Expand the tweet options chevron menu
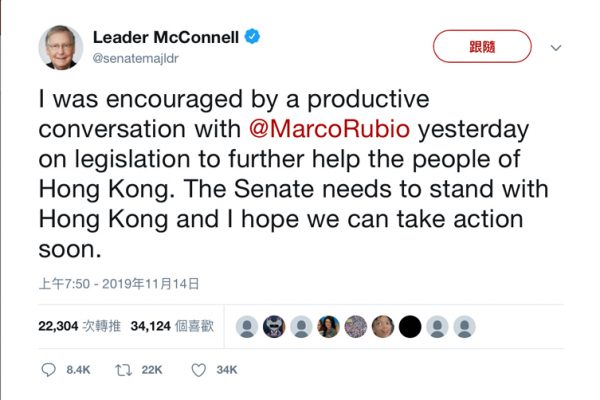 pos(556,47)
